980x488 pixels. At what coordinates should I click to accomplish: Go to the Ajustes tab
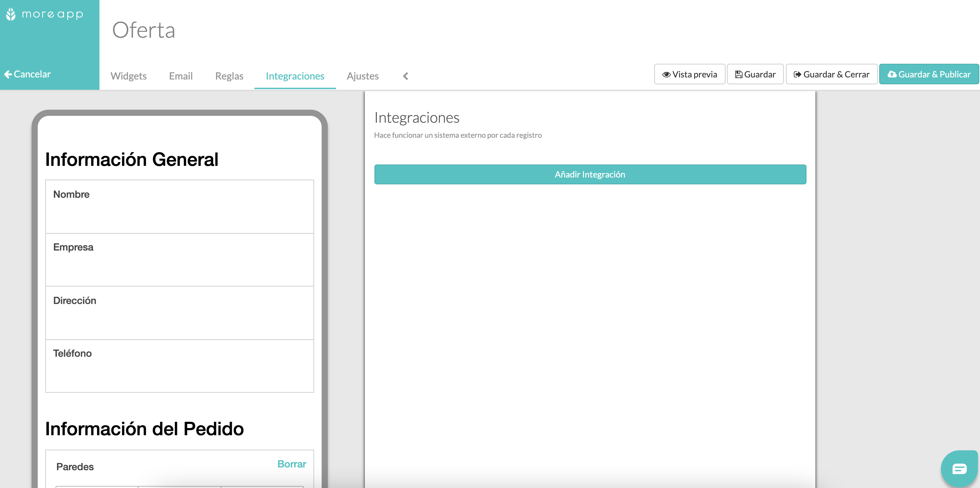click(x=362, y=76)
